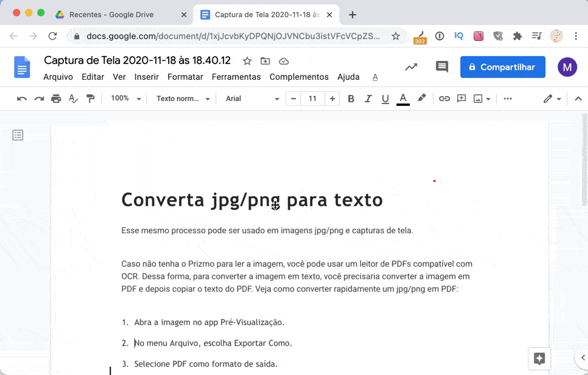Click the font size field 11
The width and height of the screenshot is (588, 375).
pos(312,99)
